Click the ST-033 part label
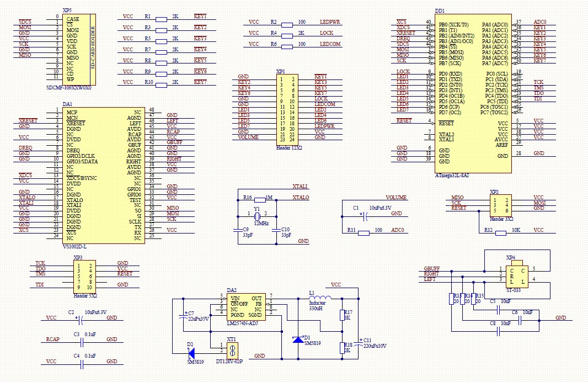The height and width of the screenshot is (382, 588). click(514, 290)
